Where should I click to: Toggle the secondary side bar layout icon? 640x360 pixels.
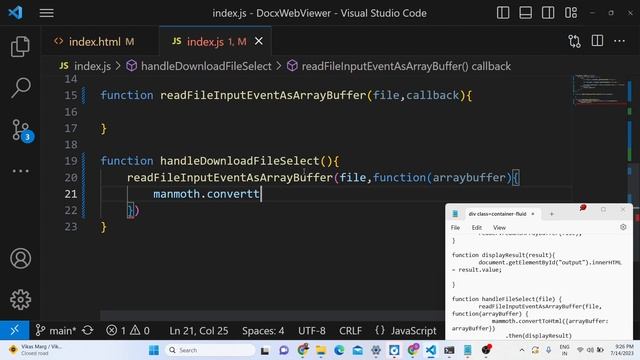pyautogui.click(x=548, y=13)
